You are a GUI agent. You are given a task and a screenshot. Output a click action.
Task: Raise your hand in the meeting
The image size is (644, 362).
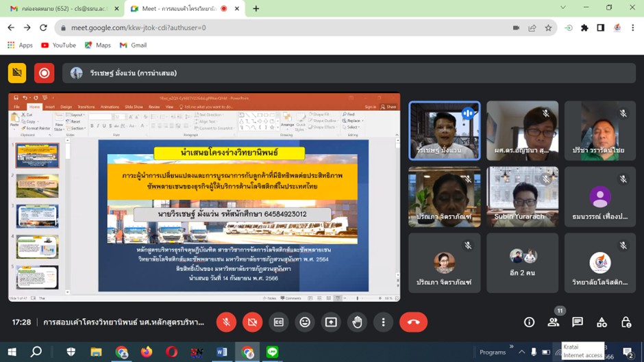point(357,322)
